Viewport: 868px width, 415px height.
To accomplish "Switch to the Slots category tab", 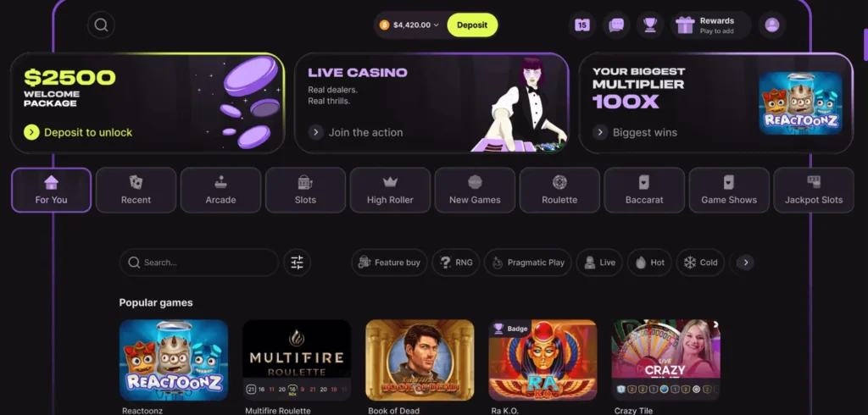I will click(x=305, y=191).
